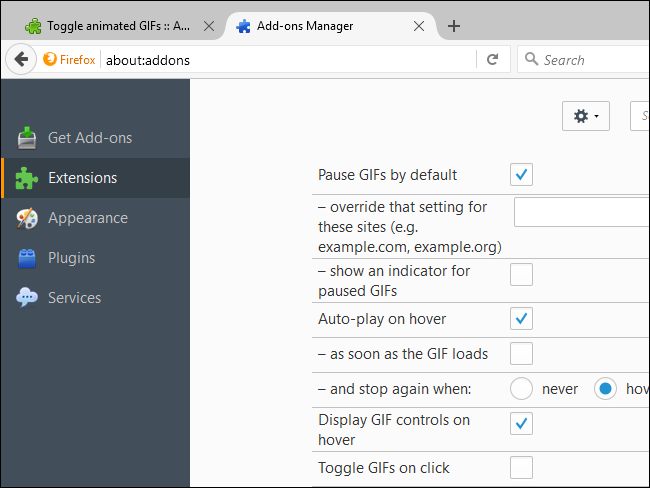This screenshot has height=488, width=650.
Task: Click the browser back arrow button
Action: click(21, 60)
